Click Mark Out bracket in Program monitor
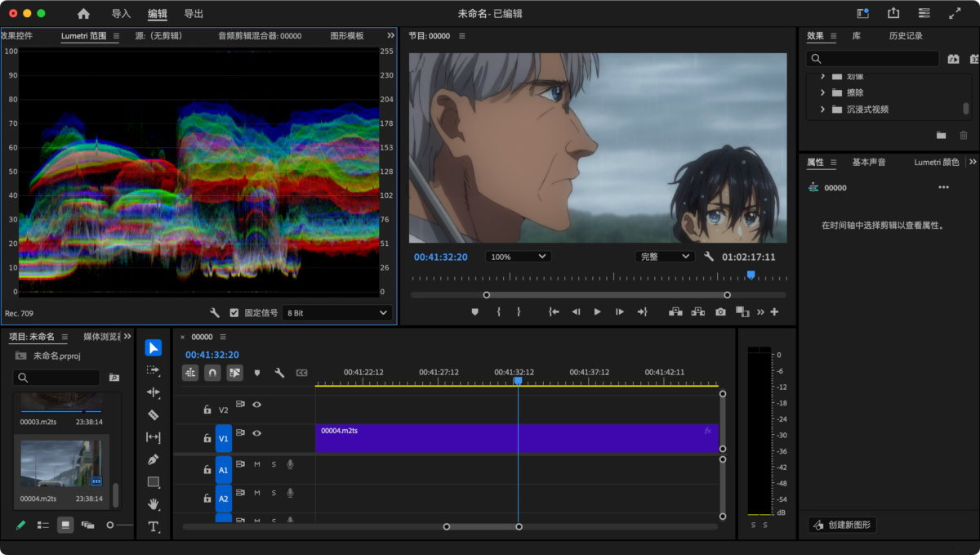Screen dimensions: 980x555 518,311
